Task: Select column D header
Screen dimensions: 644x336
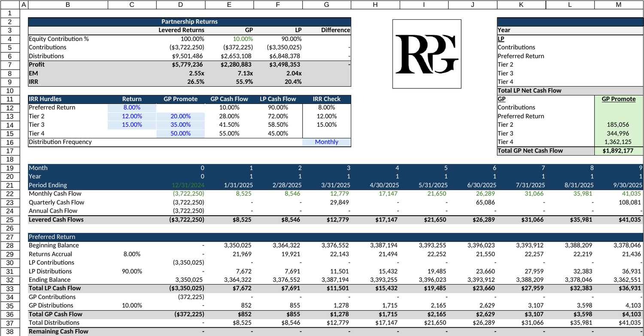Action: (180, 4)
